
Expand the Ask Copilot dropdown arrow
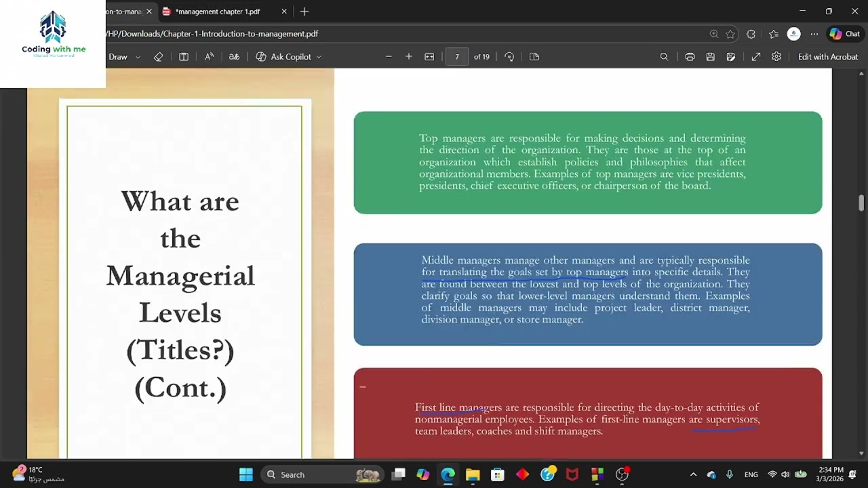(x=319, y=57)
